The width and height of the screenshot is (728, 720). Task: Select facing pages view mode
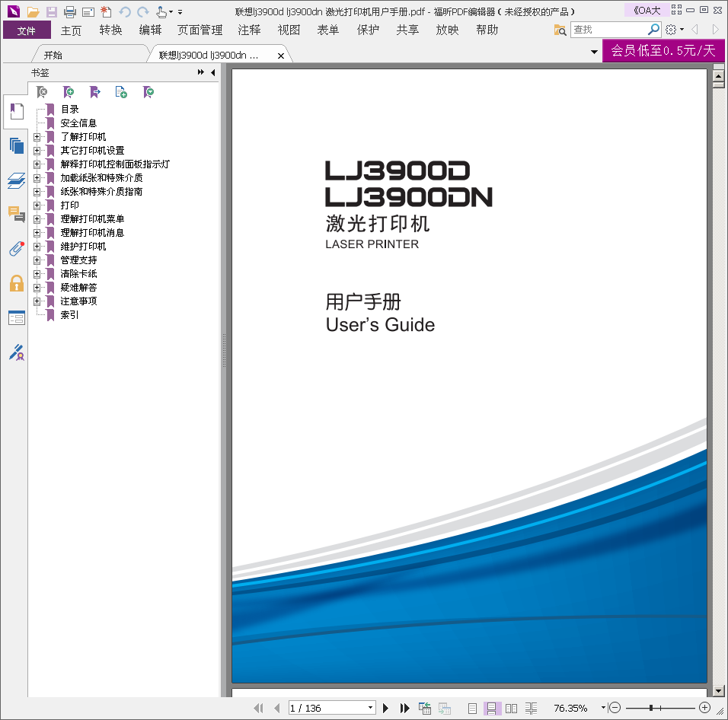[511, 709]
